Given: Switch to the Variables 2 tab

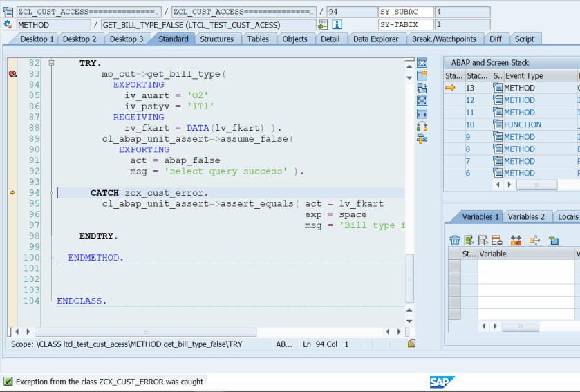Looking at the screenshot, I should coord(526,217).
